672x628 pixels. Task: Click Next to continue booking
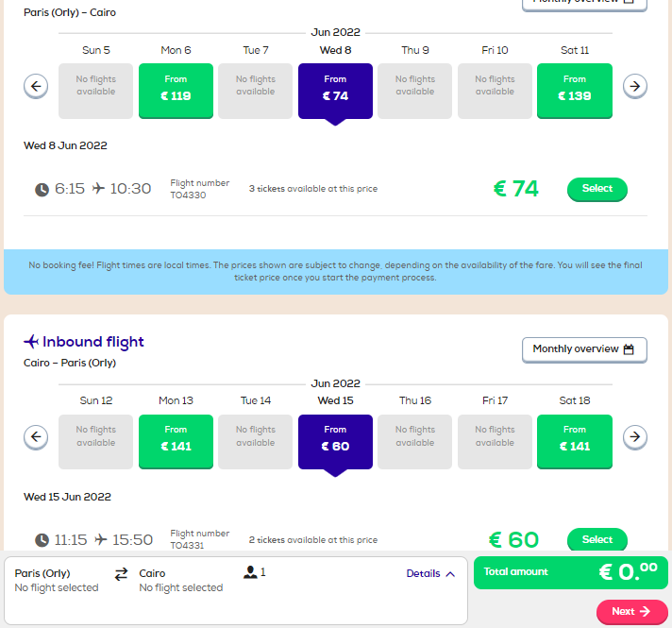tap(631, 611)
